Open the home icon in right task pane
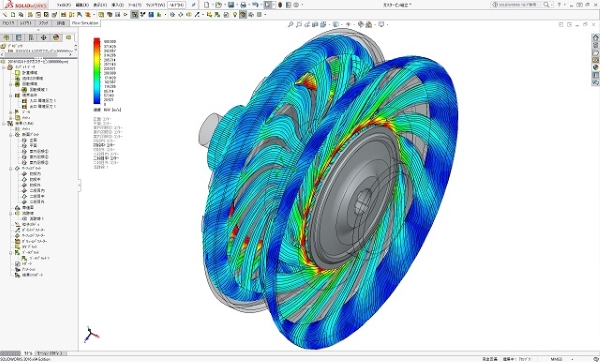The width and height of the screenshot is (600, 362). tap(595, 38)
